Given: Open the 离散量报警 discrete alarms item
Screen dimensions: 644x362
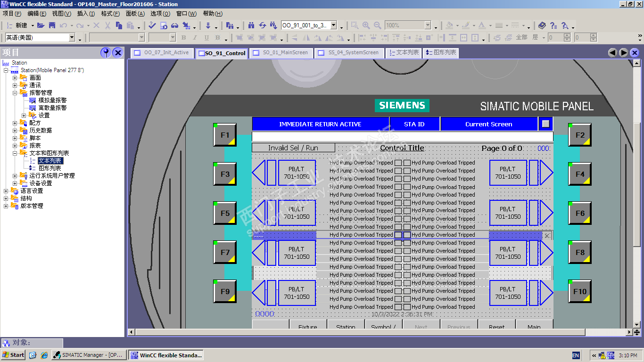Looking at the screenshot, I should click(x=52, y=108).
